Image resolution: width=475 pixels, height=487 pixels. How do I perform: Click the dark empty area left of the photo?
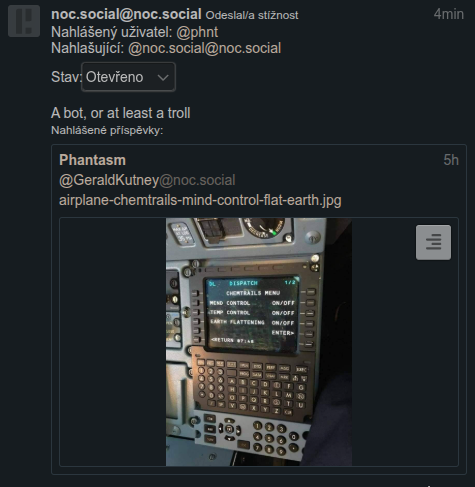[x=113, y=342]
